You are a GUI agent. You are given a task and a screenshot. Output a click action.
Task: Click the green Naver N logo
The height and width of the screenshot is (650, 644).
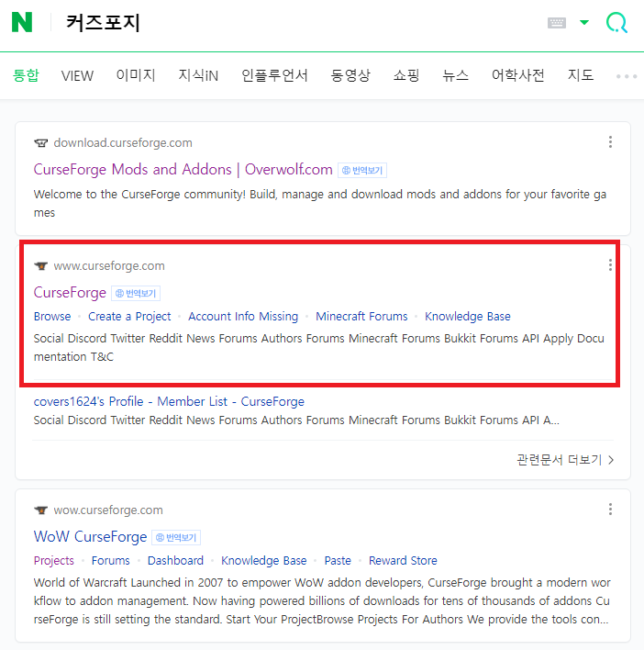22,22
